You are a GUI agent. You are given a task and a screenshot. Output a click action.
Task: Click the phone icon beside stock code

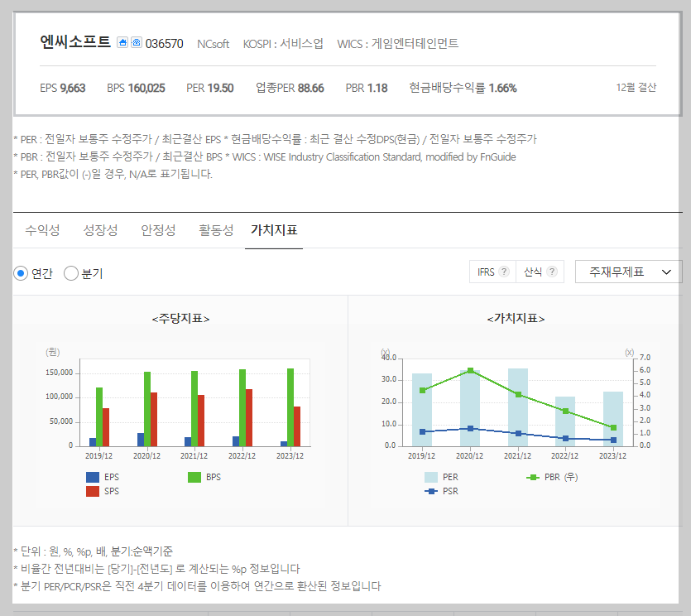[137, 42]
